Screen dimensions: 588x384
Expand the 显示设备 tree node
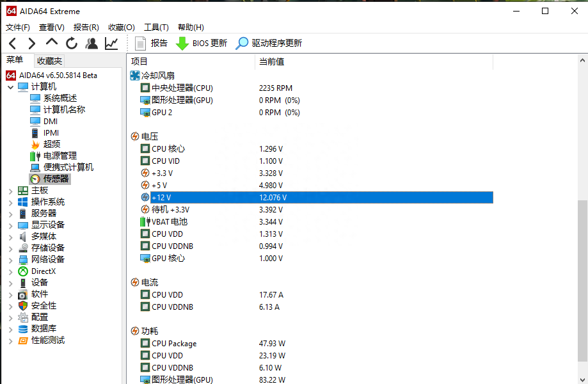[10, 226]
